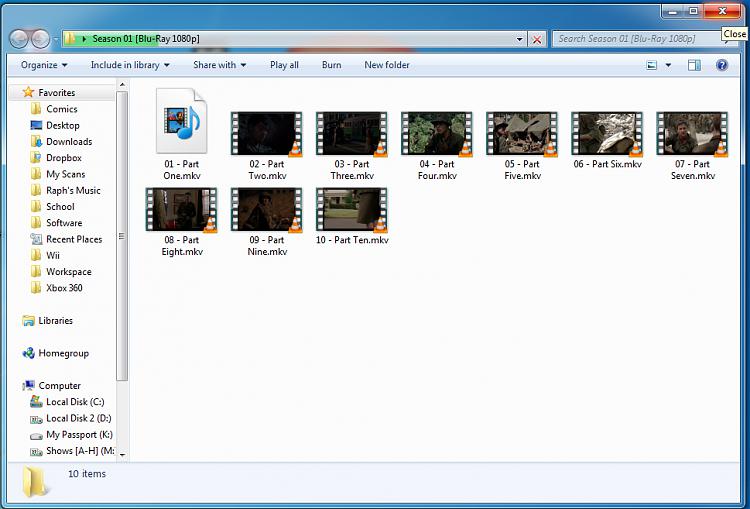The image size is (750, 509).
Task: Open the address bar history dropdown
Action: tap(519, 39)
